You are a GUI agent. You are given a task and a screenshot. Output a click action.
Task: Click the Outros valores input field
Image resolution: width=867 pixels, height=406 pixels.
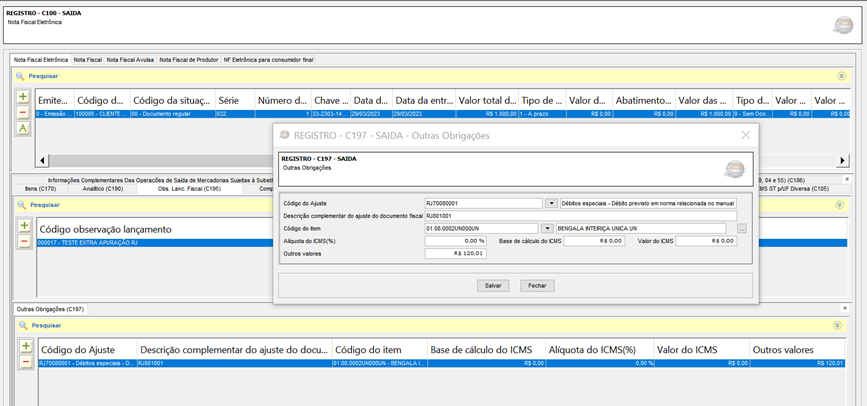455,253
